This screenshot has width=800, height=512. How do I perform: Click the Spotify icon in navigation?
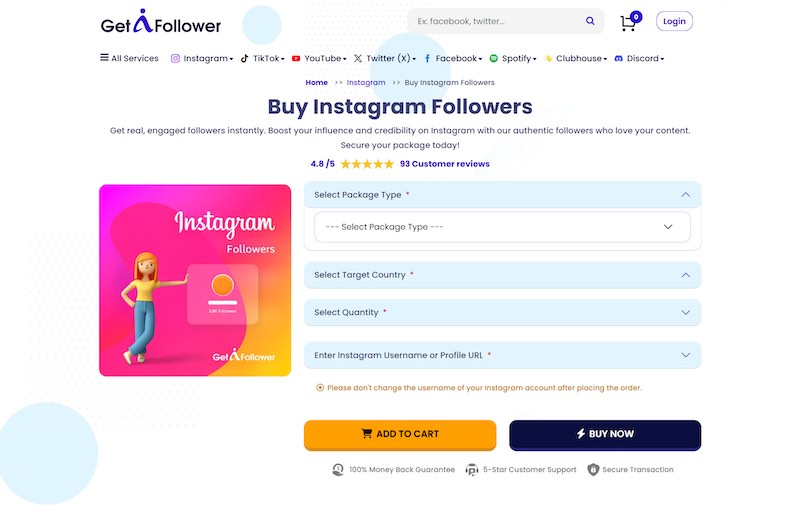494,59
